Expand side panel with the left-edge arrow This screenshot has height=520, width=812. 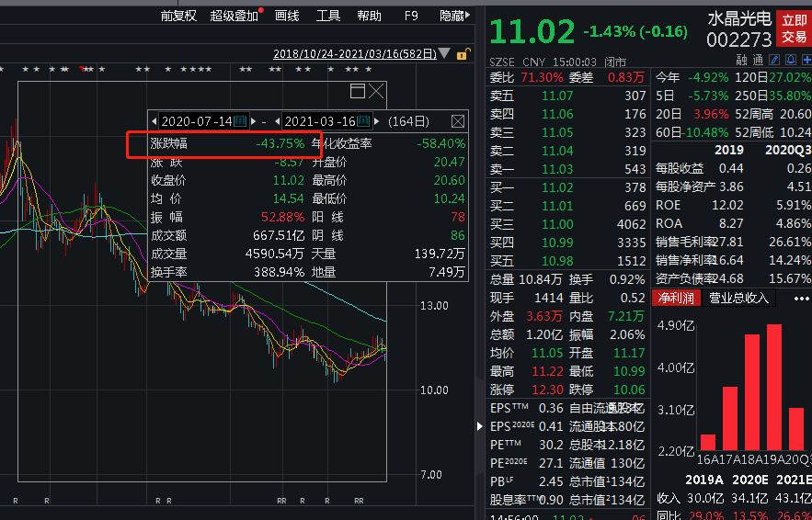click(x=478, y=425)
